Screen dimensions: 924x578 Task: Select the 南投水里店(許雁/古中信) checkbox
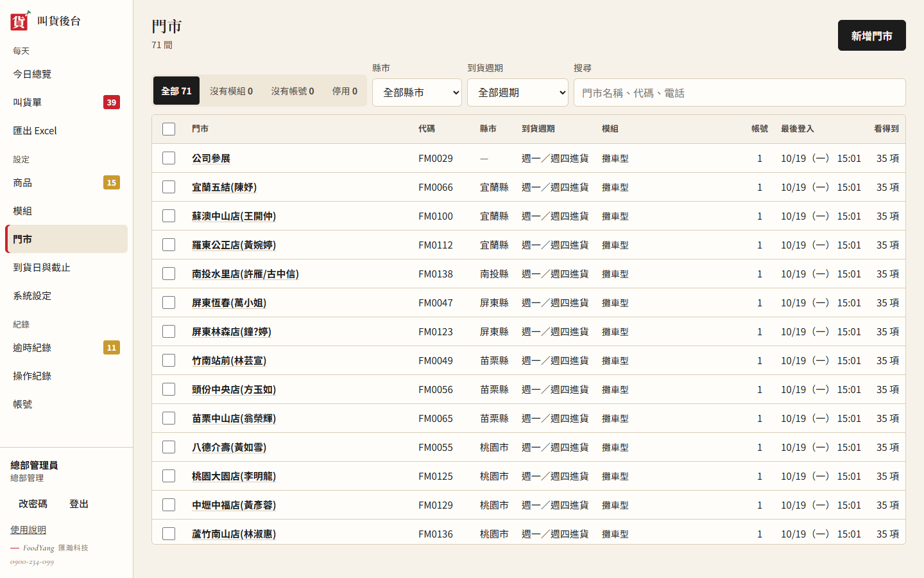click(169, 274)
